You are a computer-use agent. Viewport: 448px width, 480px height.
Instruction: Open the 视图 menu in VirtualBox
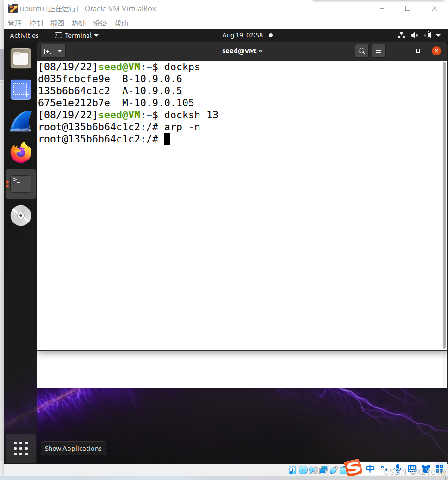(57, 23)
